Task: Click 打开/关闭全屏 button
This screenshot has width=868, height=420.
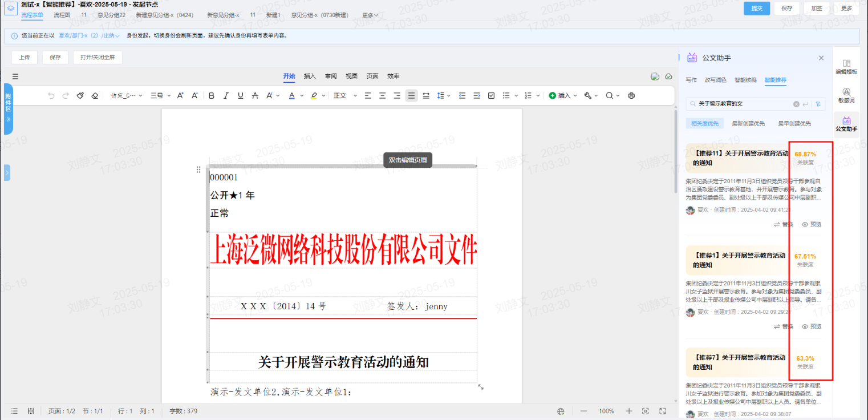Action: (x=98, y=57)
